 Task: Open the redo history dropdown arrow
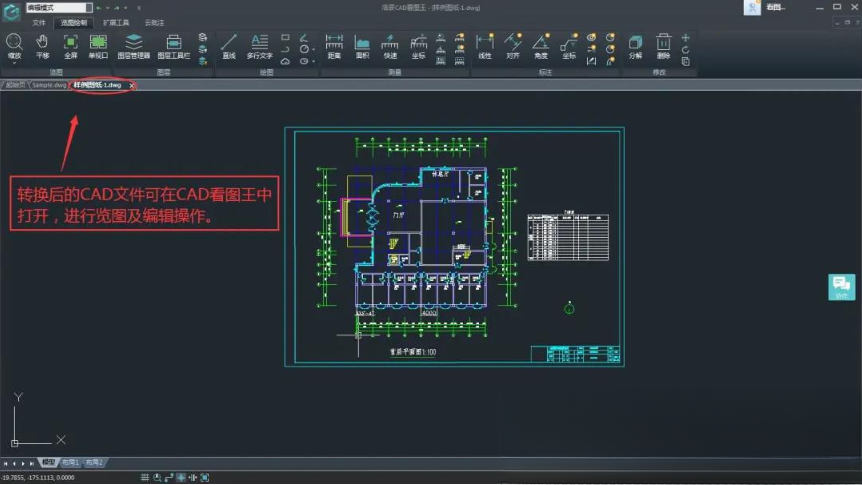click(x=125, y=8)
